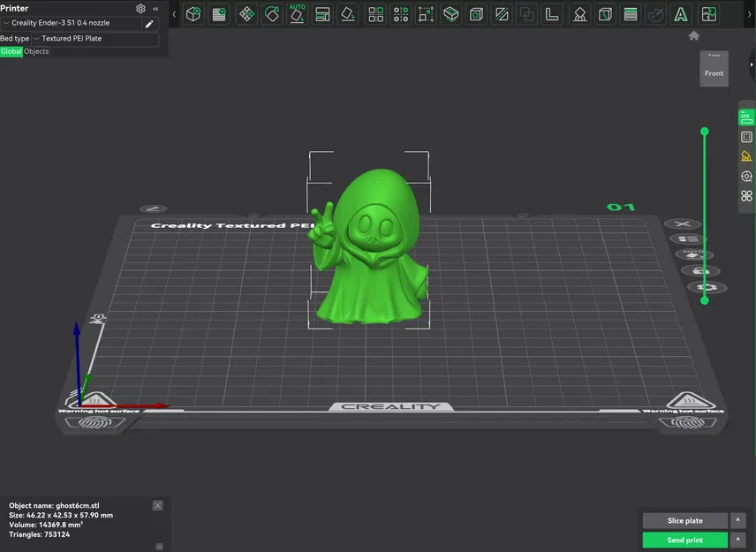Toggle plate auto-orient button beside bed
The image size is (756, 552).
click(694, 254)
